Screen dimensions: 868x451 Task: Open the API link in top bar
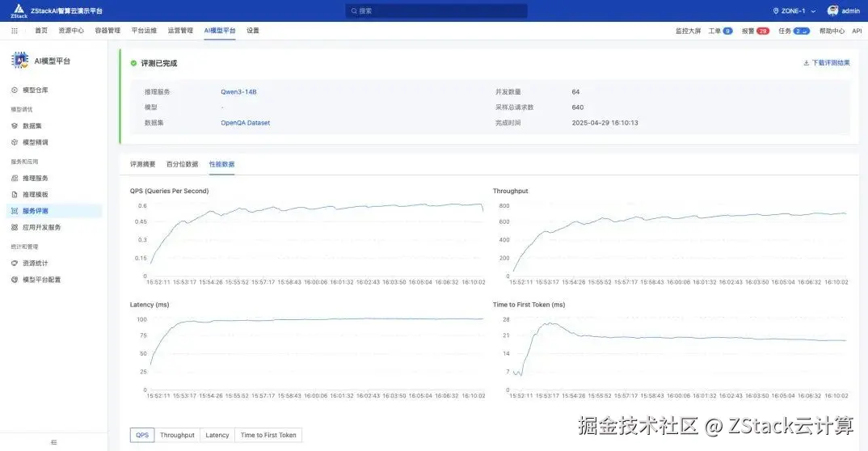(x=857, y=31)
